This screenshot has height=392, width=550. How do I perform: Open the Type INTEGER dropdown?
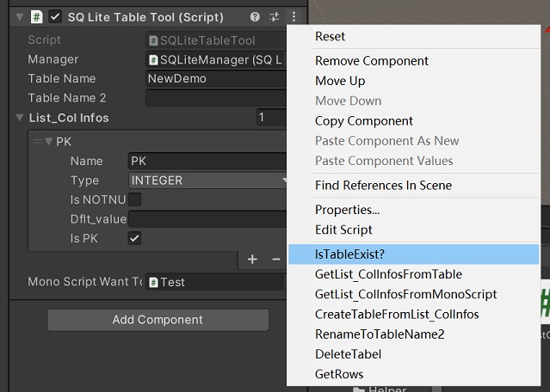click(207, 181)
